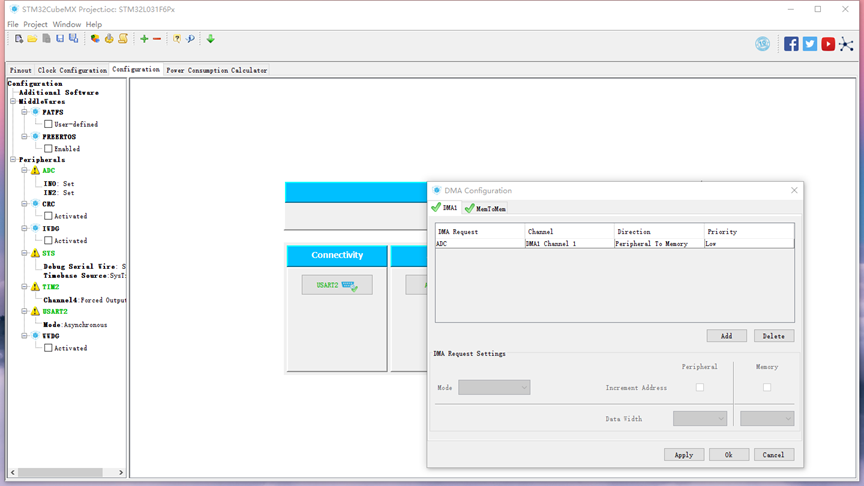Click the Apply button
864x486 pixels.
click(x=684, y=455)
